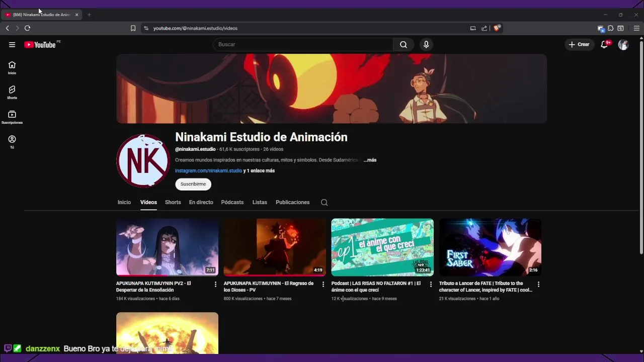Viewport: 644px width, 362px height.
Task: Search within channel using the magnifier
Action: point(324,202)
